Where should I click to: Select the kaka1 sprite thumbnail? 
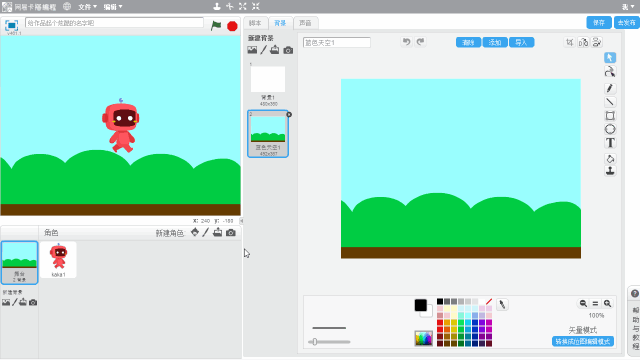[58, 260]
